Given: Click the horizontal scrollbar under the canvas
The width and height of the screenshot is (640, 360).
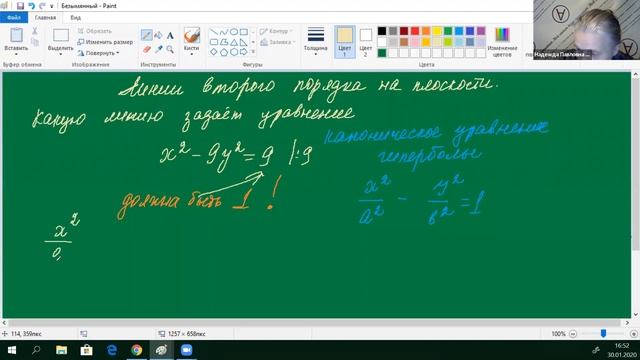Looking at the screenshot, I should pos(314,322).
